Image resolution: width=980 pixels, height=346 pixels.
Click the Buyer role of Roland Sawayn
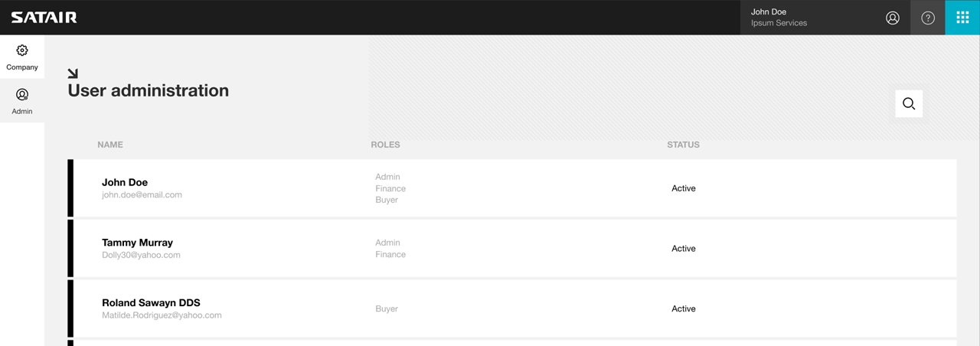[387, 309]
